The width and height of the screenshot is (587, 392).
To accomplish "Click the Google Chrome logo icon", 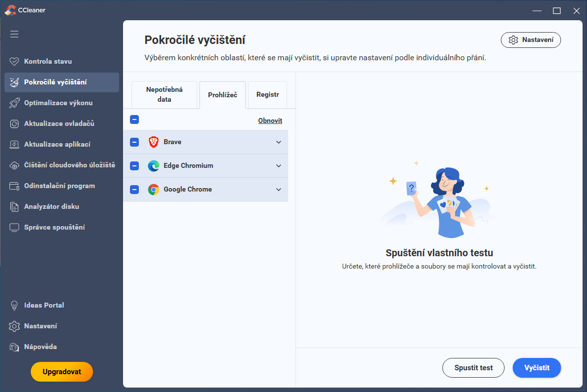I will pyautogui.click(x=154, y=190).
